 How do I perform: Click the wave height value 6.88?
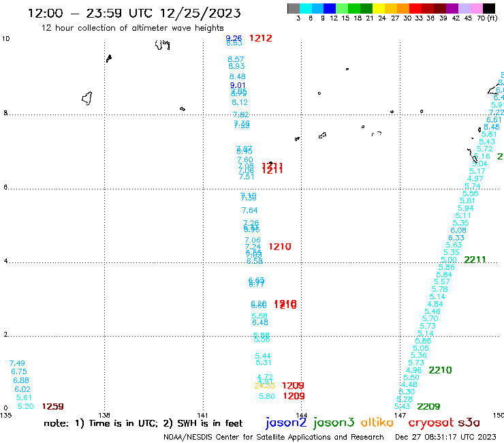[x=21, y=380]
